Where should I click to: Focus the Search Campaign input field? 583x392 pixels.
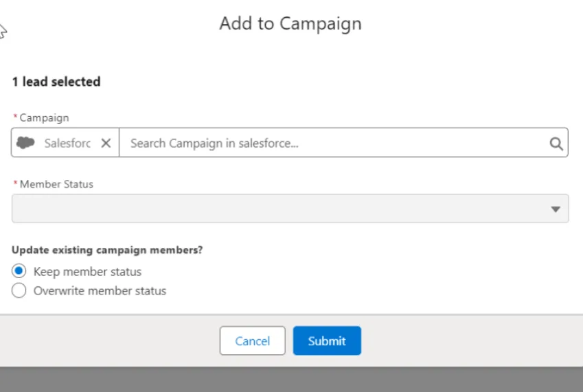(330, 143)
